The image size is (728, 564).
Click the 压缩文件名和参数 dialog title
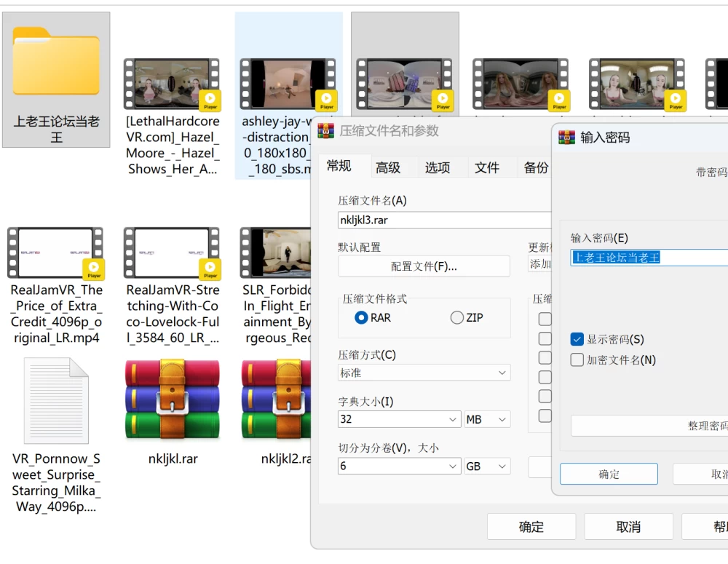pyautogui.click(x=389, y=131)
